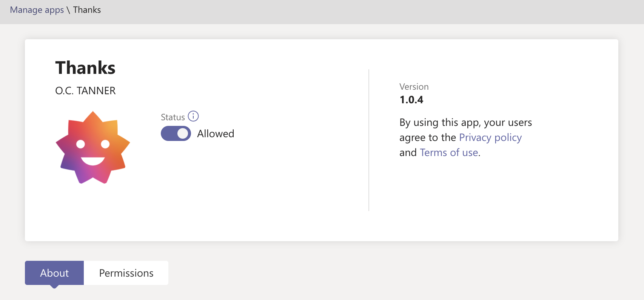Click the Thanks star smiley app logo
The height and width of the screenshot is (300, 644).
tap(93, 147)
